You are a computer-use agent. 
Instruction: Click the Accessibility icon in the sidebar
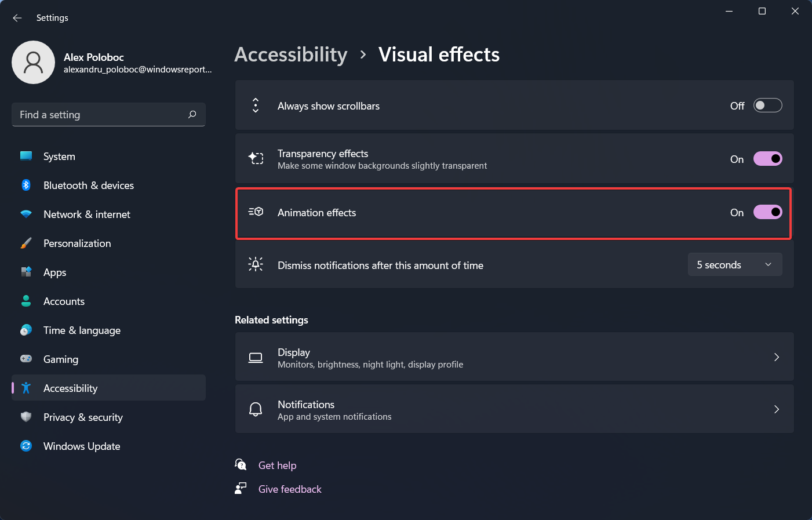coord(26,388)
